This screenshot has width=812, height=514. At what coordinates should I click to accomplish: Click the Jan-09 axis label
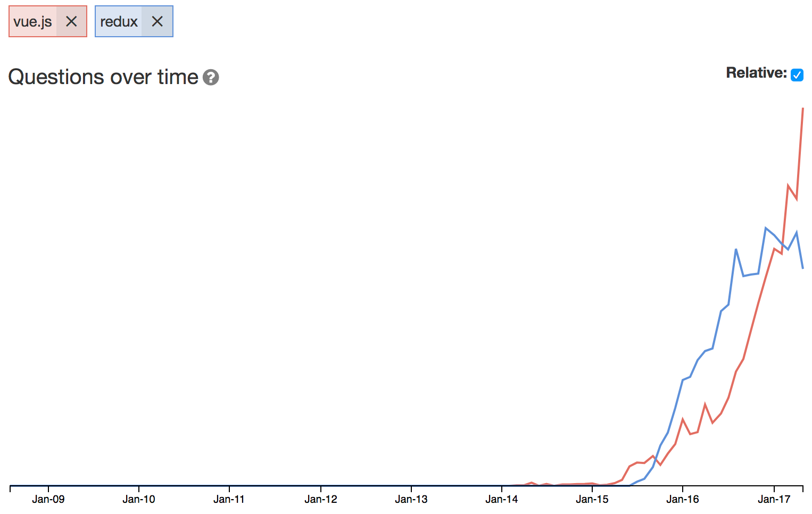click(x=48, y=499)
